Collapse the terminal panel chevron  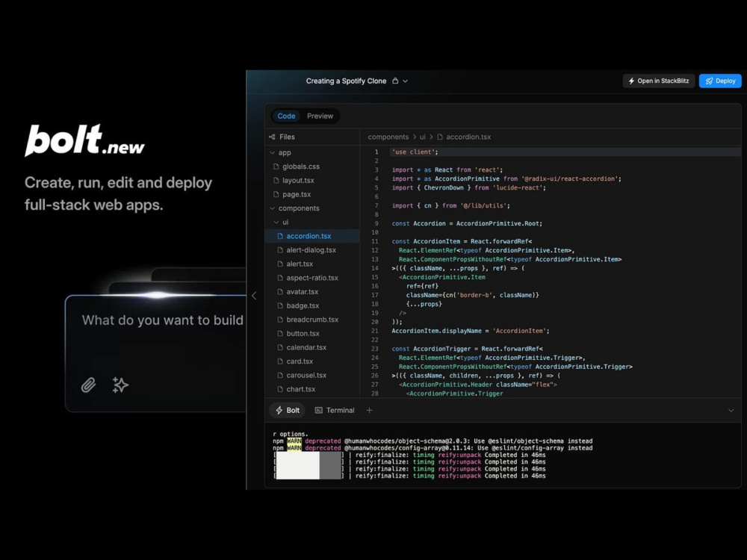click(x=731, y=411)
